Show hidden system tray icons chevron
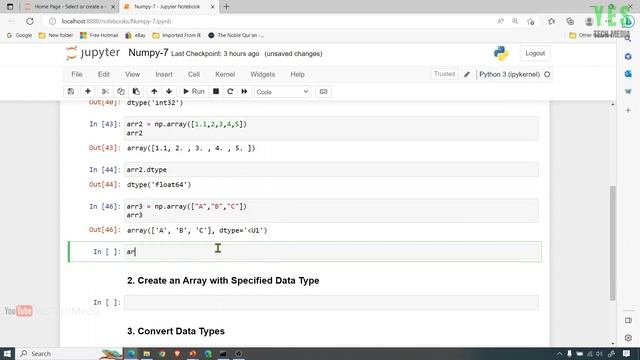 [x=559, y=354]
